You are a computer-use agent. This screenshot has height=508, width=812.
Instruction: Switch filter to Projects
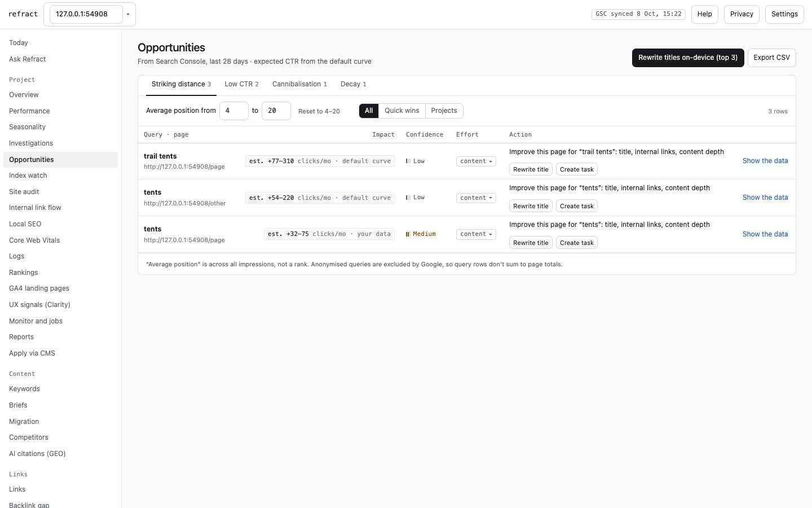[444, 111]
